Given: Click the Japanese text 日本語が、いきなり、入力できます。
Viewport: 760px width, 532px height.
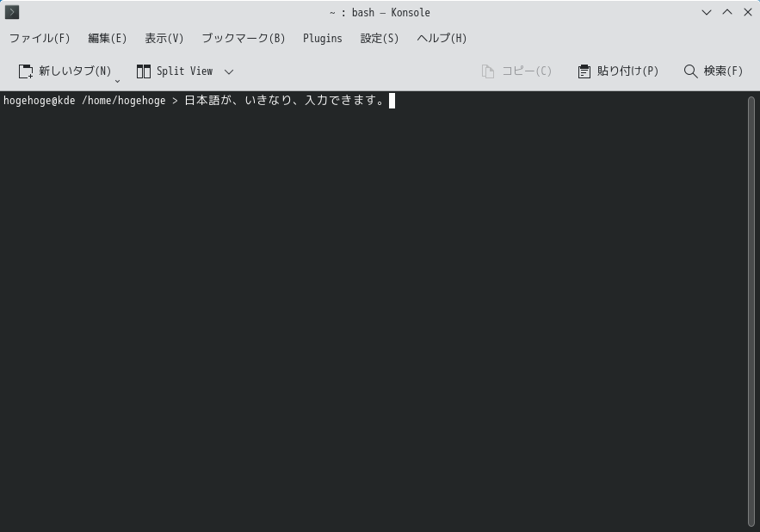Looking at the screenshot, I should (285, 101).
